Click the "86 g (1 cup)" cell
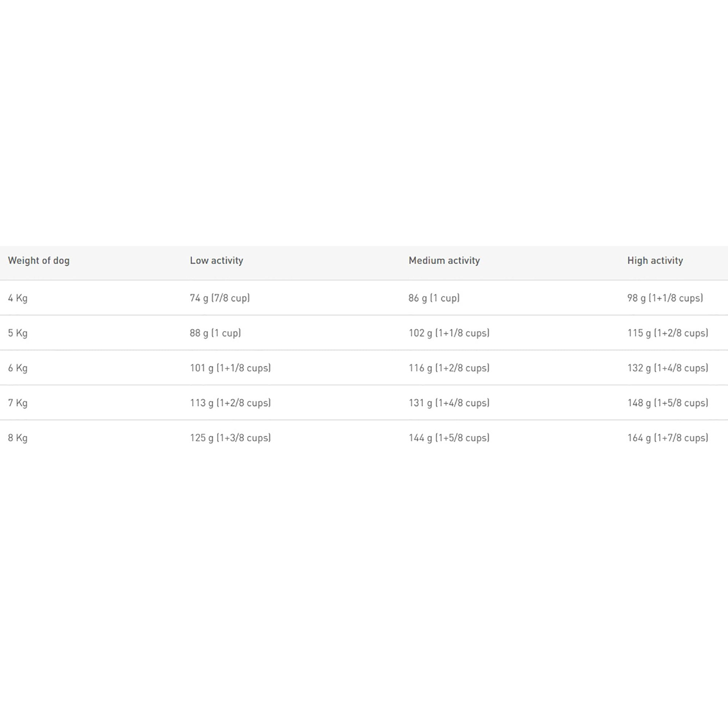728x728 pixels. pyautogui.click(x=434, y=298)
